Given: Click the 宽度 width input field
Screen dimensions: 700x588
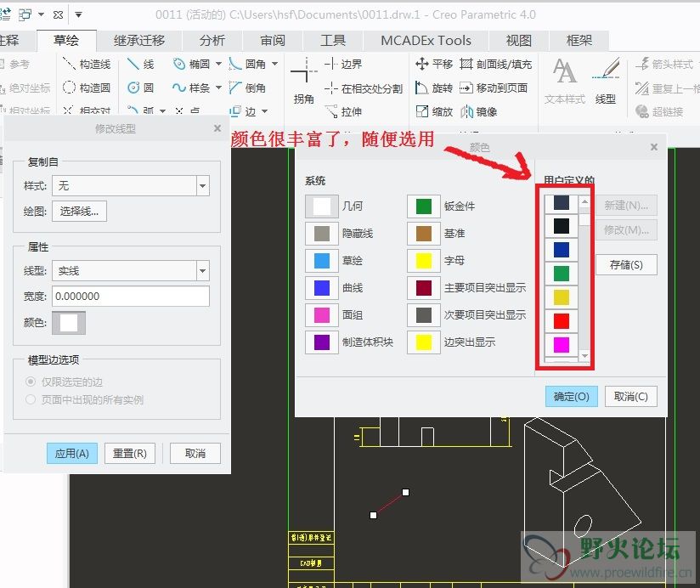Looking at the screenshot, I should (x=131, y=296).
